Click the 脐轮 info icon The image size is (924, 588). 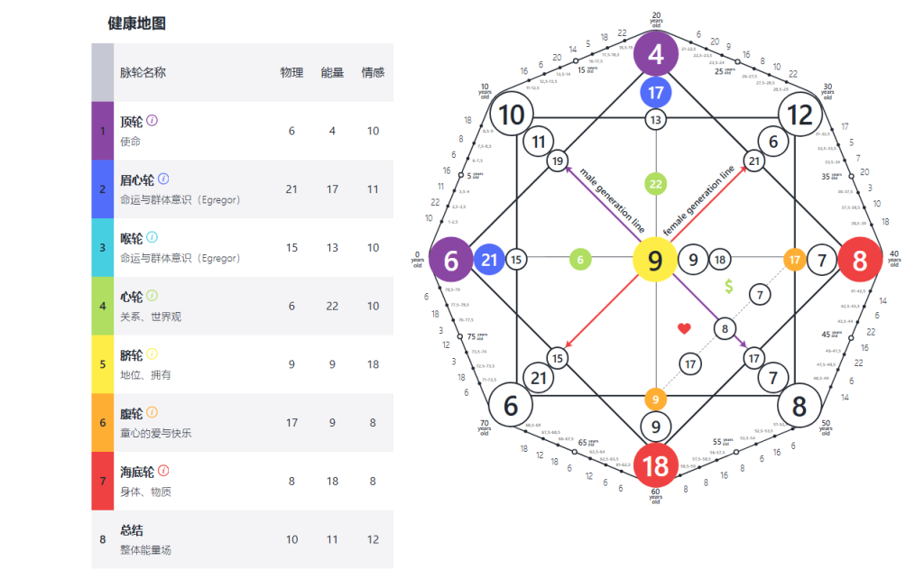point(152,354)
